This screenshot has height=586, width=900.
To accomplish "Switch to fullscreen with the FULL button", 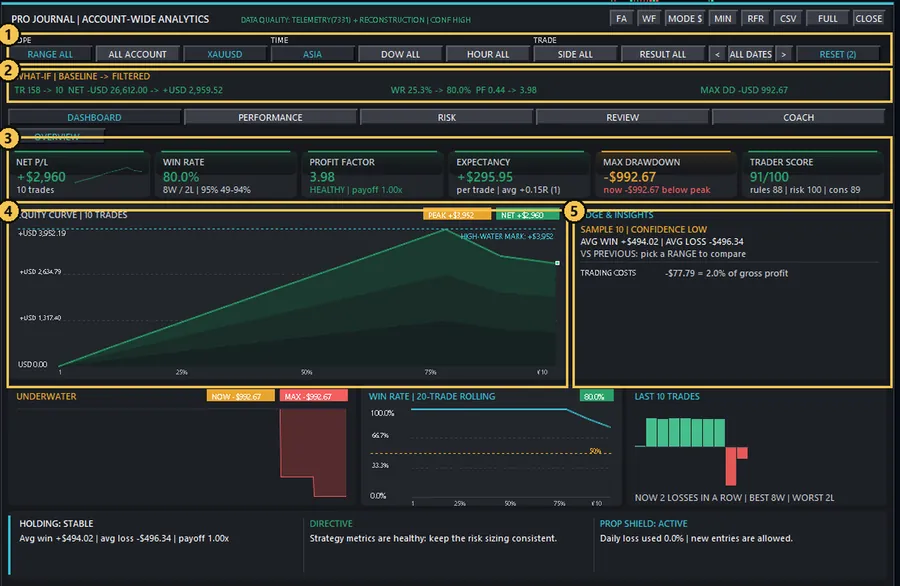I will pos(827,18).
